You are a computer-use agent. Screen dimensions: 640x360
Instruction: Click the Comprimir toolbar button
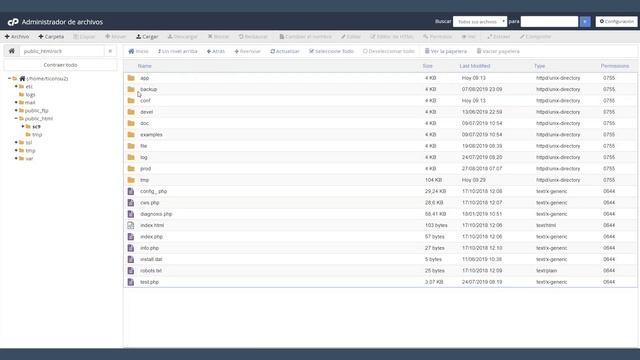tap(536, 36)
